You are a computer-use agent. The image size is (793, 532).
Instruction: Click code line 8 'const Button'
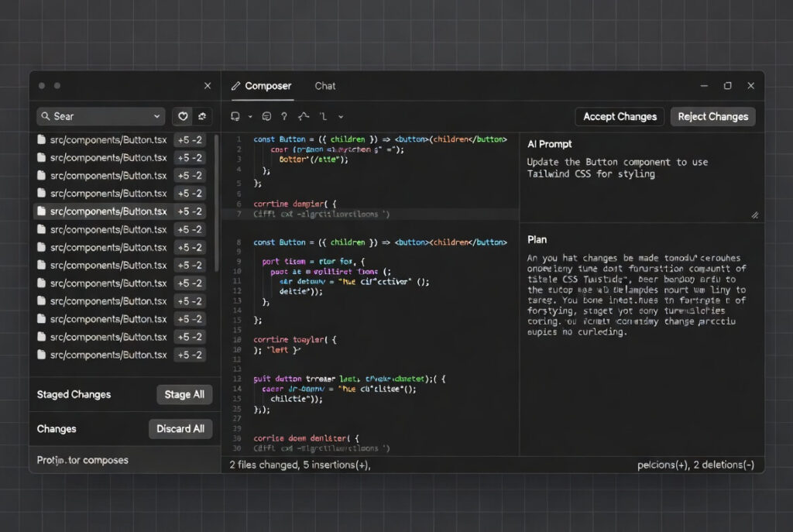(x=380, y=242)
